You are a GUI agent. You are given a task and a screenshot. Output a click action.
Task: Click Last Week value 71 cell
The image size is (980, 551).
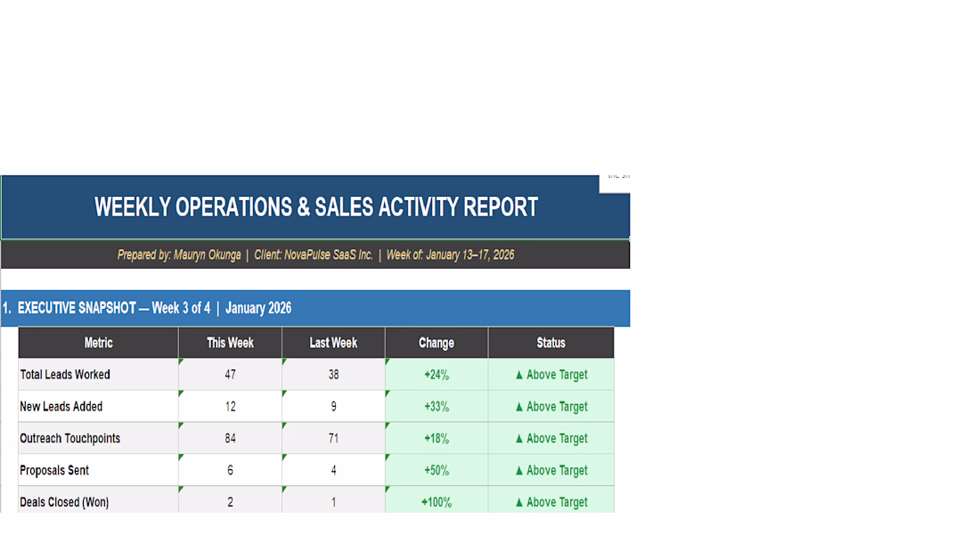tap(333, 439)
